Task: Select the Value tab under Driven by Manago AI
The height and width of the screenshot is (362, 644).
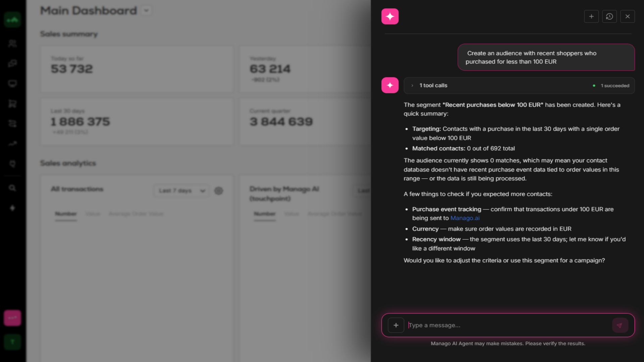Action: pyautogui.click(x=291, y=214)
